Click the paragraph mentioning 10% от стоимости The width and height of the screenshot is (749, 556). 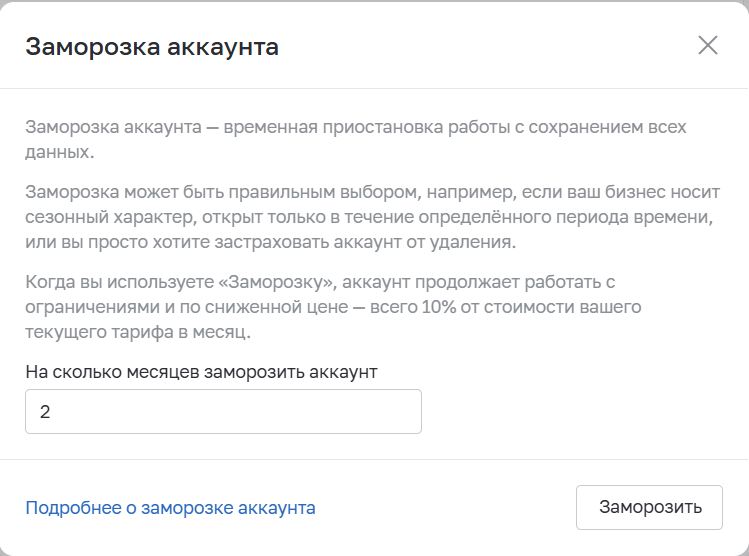click(333, 307)
